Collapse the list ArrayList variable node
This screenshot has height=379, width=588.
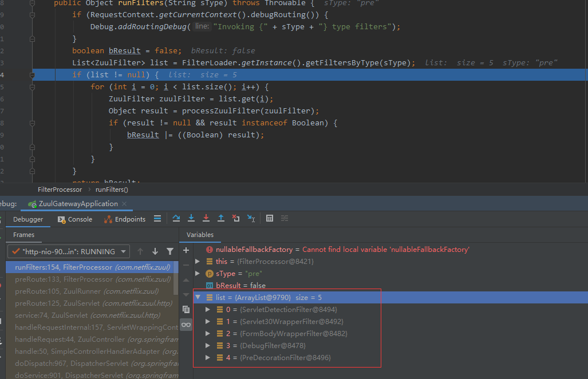pyautogui.click(x=198, y=298)
